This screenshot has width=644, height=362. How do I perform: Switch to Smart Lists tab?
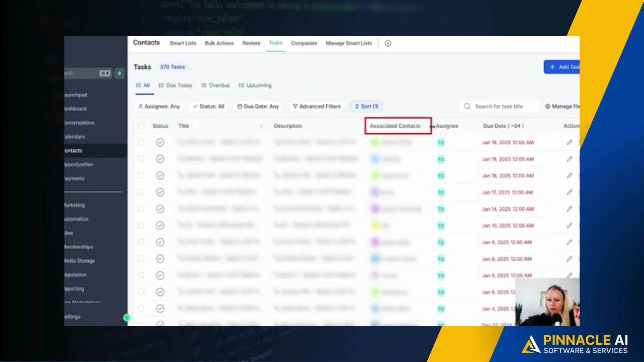tap(183, 43)
